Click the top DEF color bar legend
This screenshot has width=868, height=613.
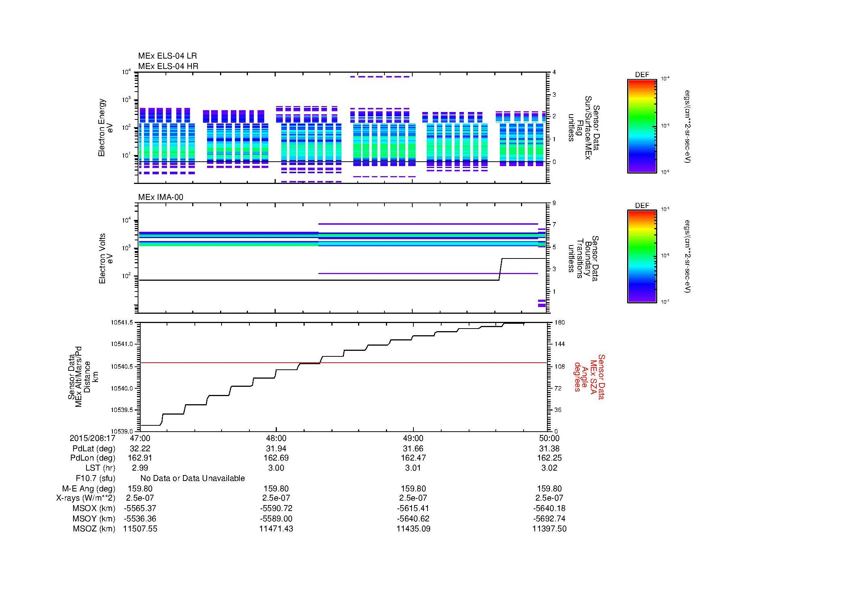click(642, 126)
